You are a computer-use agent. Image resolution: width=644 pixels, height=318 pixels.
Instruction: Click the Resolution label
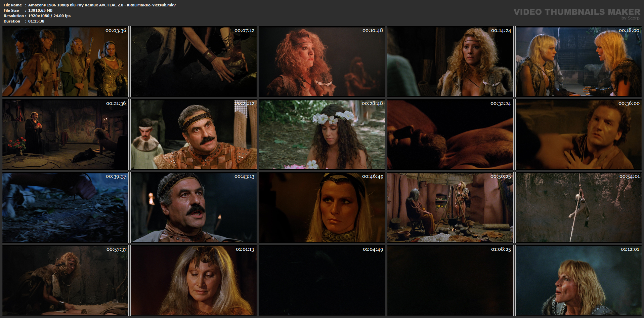14,16
